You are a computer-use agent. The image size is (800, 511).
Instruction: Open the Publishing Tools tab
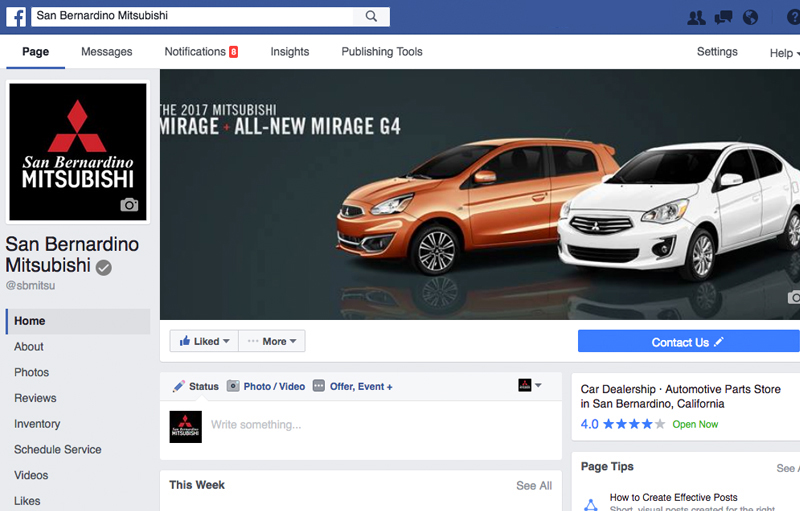(382, 52)
